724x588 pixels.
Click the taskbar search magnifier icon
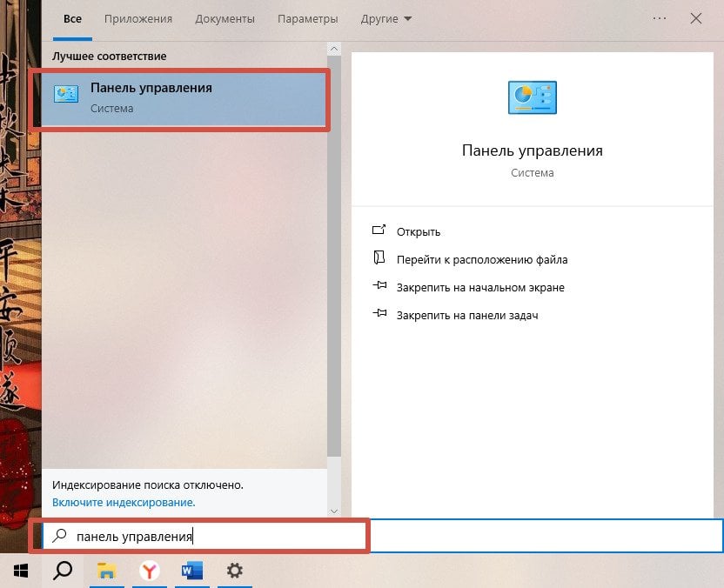click(x=63, y=571)
